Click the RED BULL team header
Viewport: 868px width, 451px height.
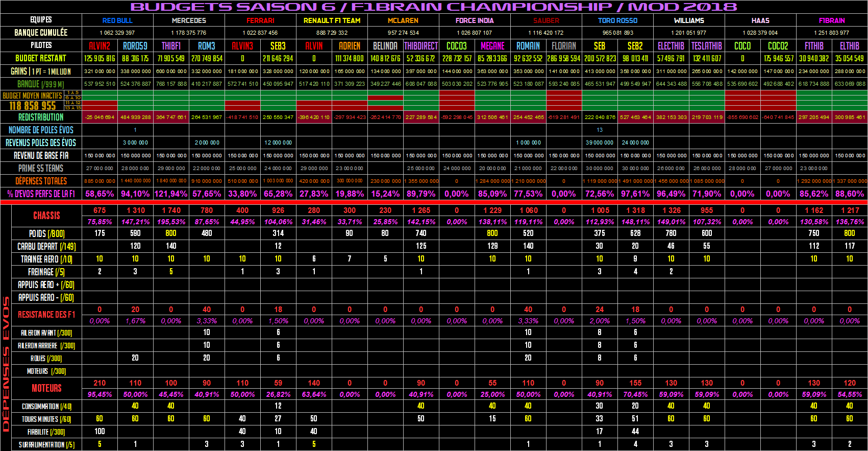(x=117, y=20)
